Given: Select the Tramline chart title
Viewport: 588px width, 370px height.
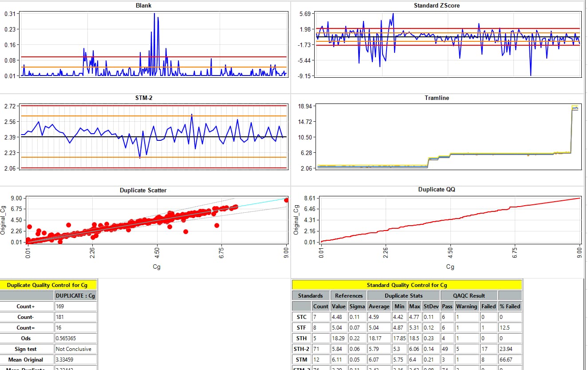Looking at the screenshot, I should 437,98.
